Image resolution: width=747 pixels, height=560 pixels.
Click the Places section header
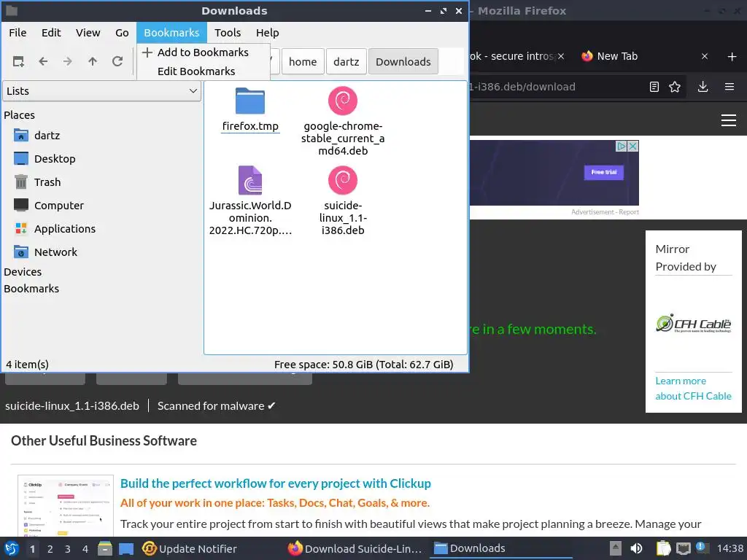tap(19, 115)
